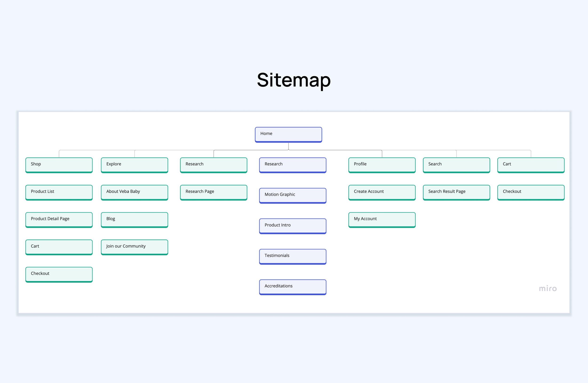Select the Join our Community node
The image size is (588, 383).
click(x=134, y=247)
